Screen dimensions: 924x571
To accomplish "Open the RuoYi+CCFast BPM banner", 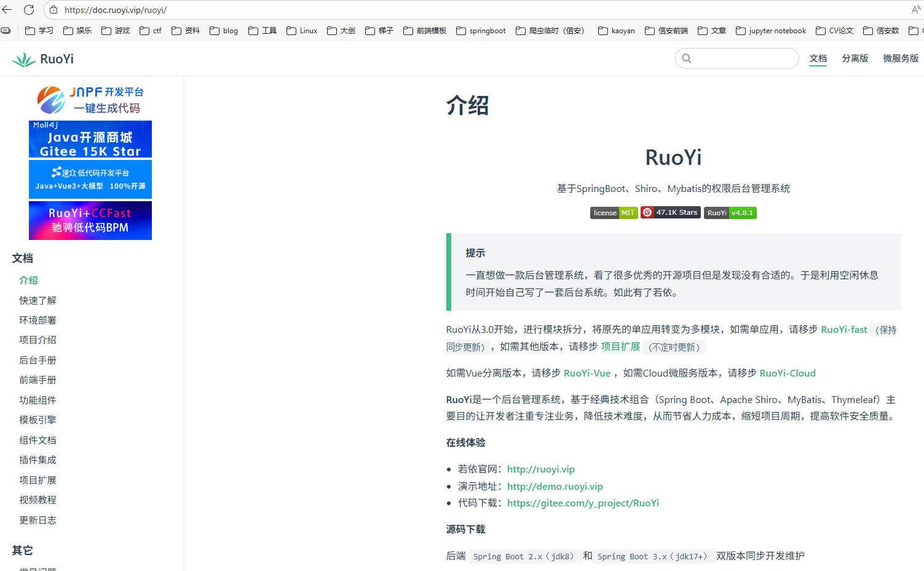I will tap(90, 220).
